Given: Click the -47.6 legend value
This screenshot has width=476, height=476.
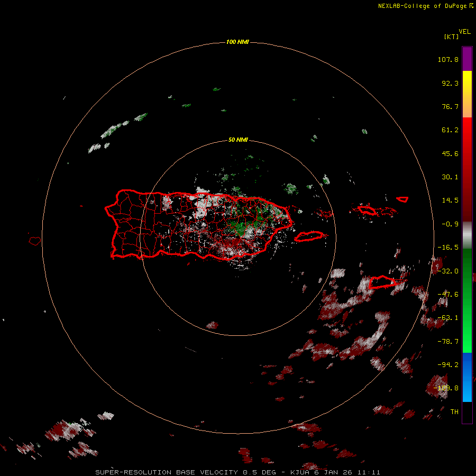Looking at the screenshot, I should pyautogui.click(x=448, y=295).
